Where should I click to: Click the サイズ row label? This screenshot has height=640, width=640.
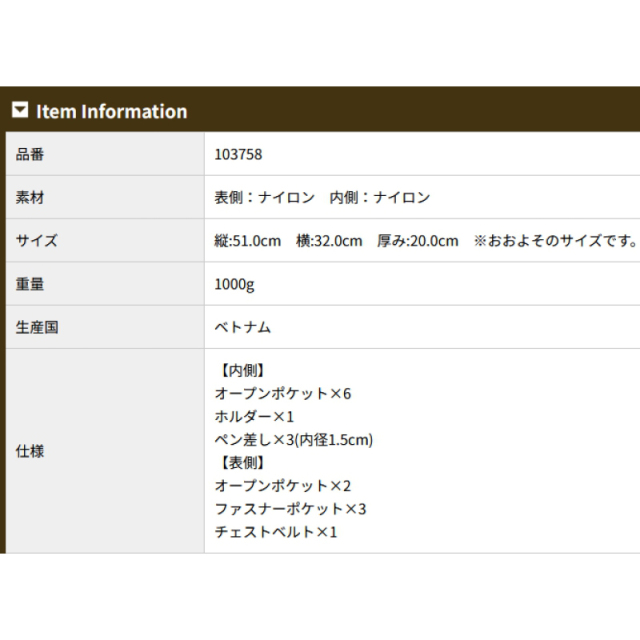(x=37, y=240)
